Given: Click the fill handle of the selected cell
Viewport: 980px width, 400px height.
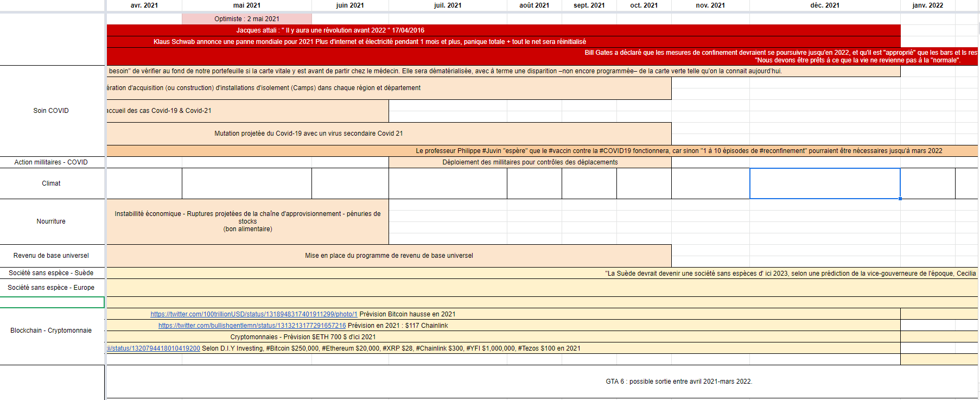Looking at the screenshot, I should 900,199.
